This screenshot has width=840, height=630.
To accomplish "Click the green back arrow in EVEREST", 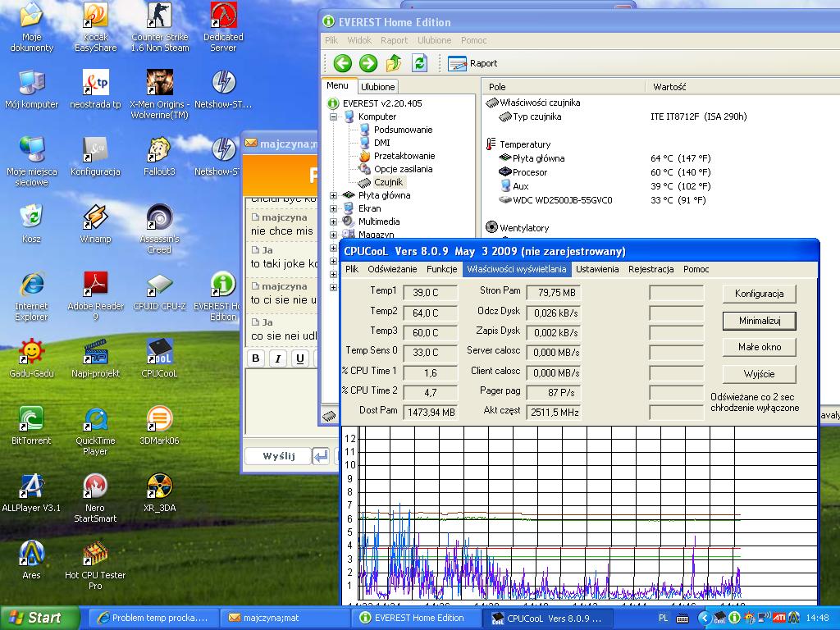I will [x=343, y=63].
